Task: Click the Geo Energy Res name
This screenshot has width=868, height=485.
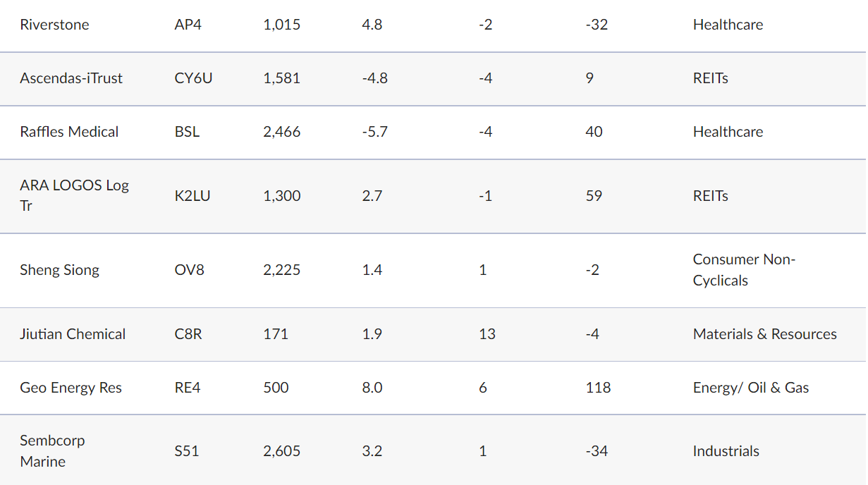Action: tap(71, 388)
